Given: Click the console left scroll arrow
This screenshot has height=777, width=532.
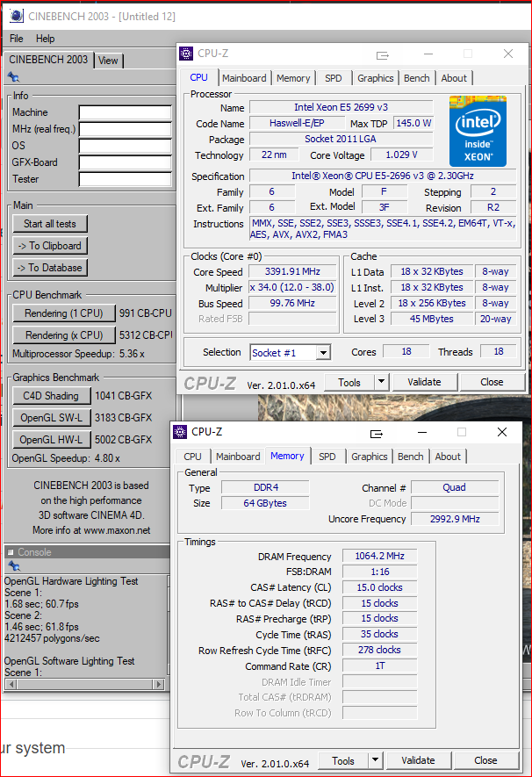Looking at the screenshot, I should [x=10, y=684].
